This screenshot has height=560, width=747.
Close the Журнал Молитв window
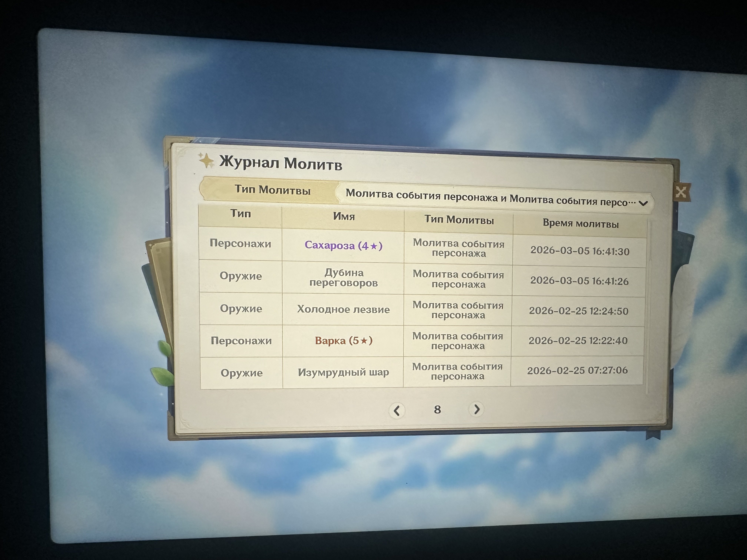(681, 192)
